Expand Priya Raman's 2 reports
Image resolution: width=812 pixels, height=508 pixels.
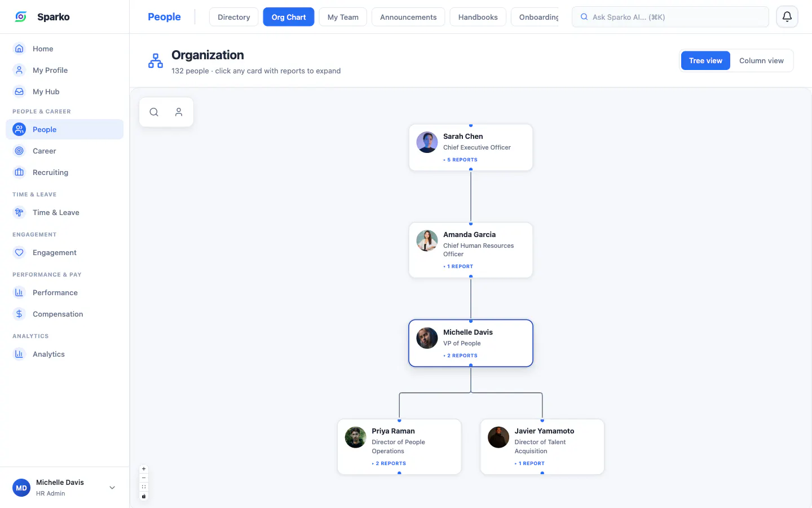coord(389,463)
